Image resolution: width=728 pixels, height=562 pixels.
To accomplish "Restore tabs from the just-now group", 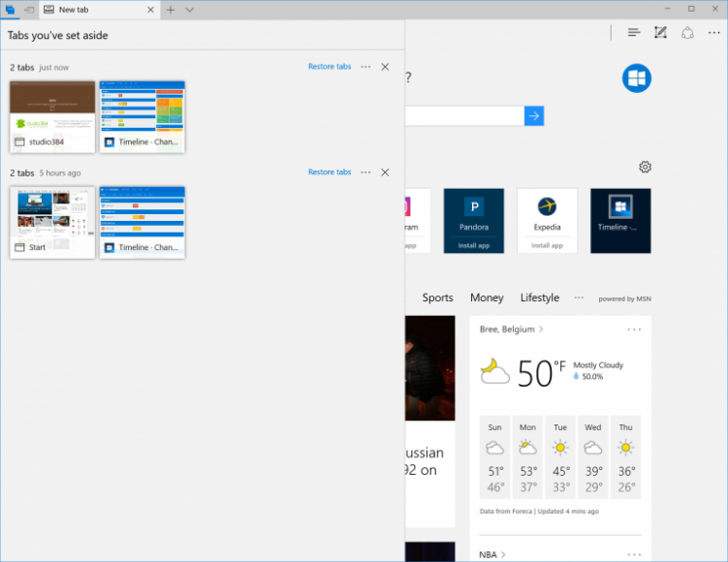I will pos(330,67).
